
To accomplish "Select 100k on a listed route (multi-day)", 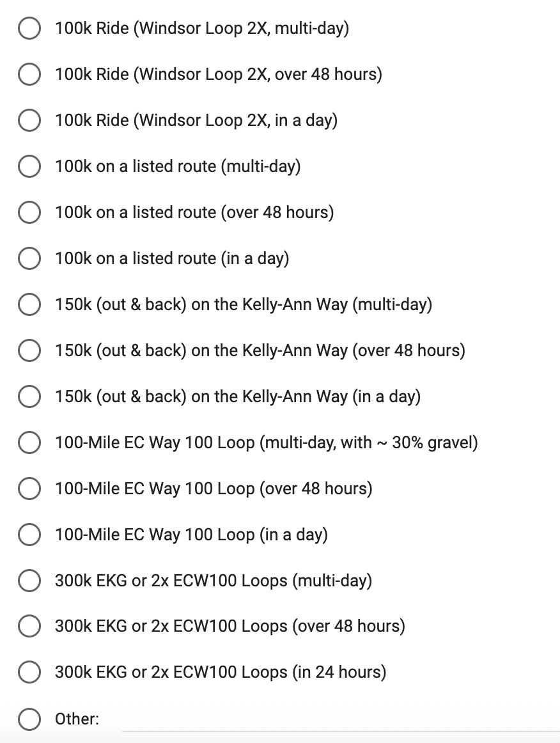I will 29,166.
